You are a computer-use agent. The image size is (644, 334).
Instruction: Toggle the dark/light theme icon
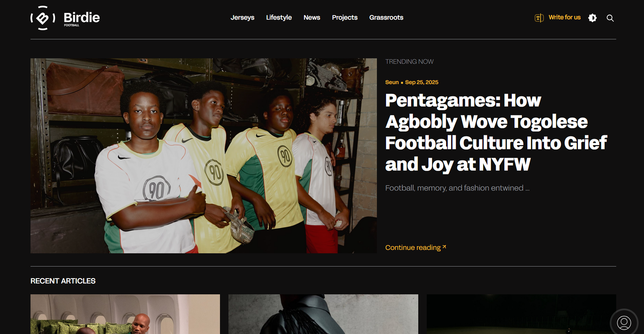coord(592,18)
